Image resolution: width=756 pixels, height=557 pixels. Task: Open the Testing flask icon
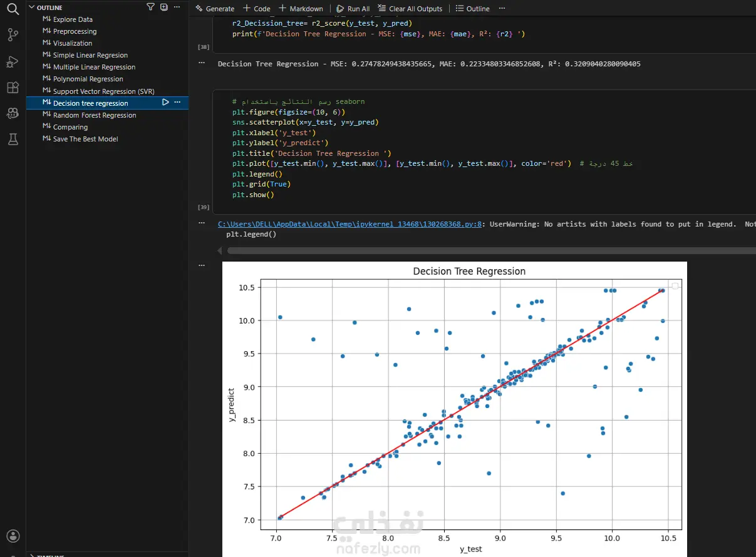[13, 139]
